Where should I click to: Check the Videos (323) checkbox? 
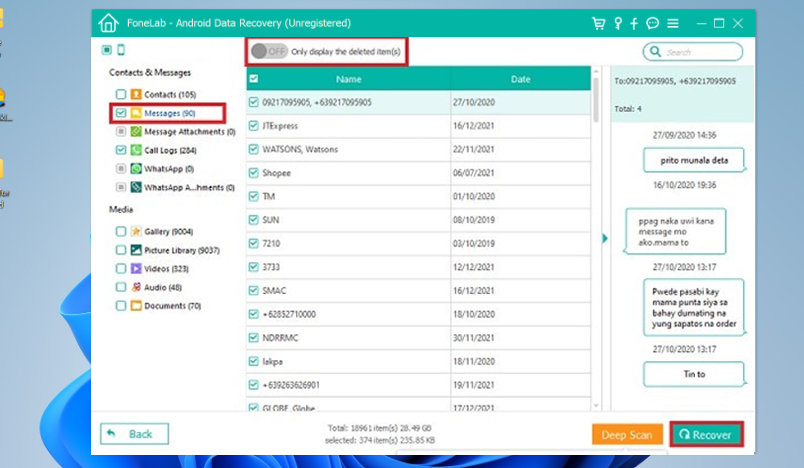tap(120, 268)
